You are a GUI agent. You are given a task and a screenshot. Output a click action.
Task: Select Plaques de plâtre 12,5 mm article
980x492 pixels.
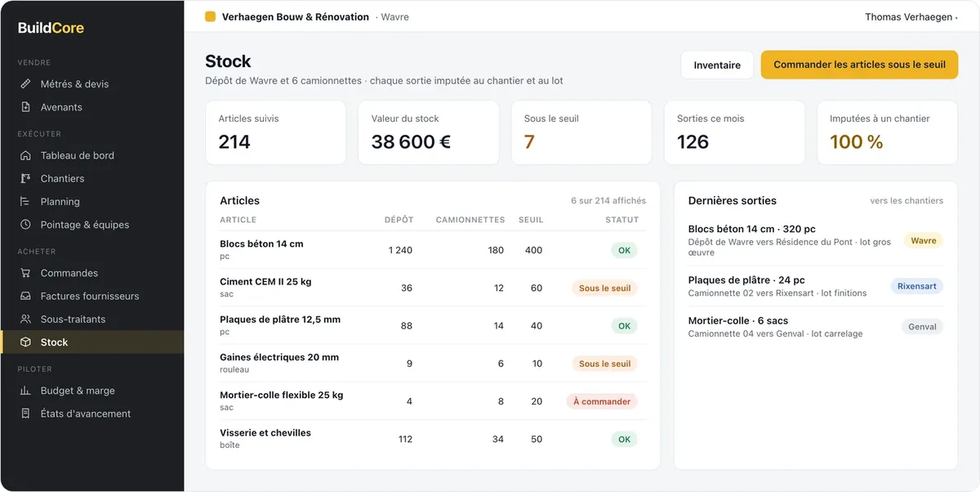click(x=433, y=325)
